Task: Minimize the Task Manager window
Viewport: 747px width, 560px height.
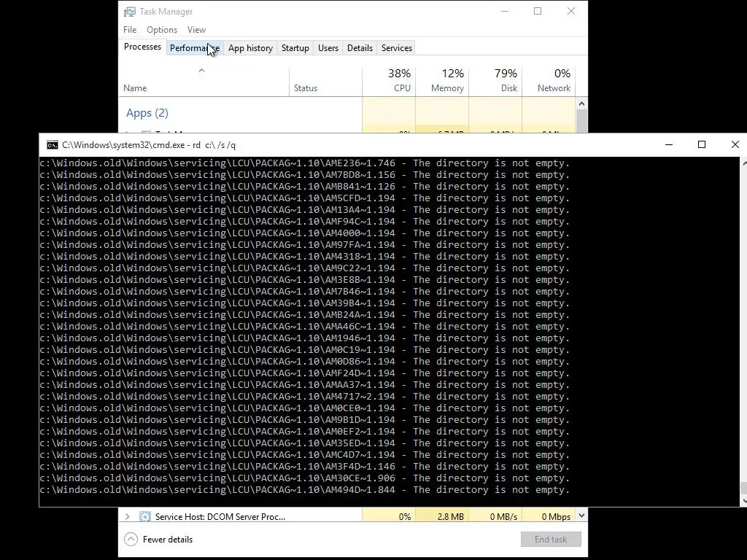Action: point(505,12)
